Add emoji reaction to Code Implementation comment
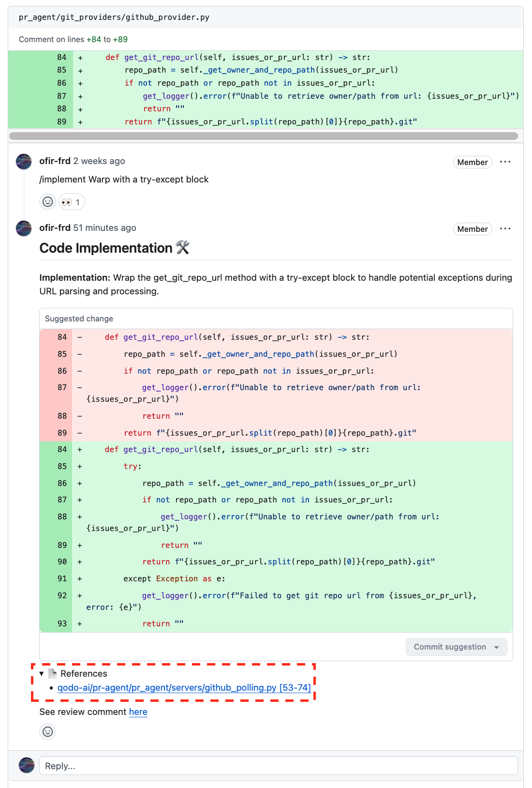This screenshot has width=532, height=788. point(47,731)
